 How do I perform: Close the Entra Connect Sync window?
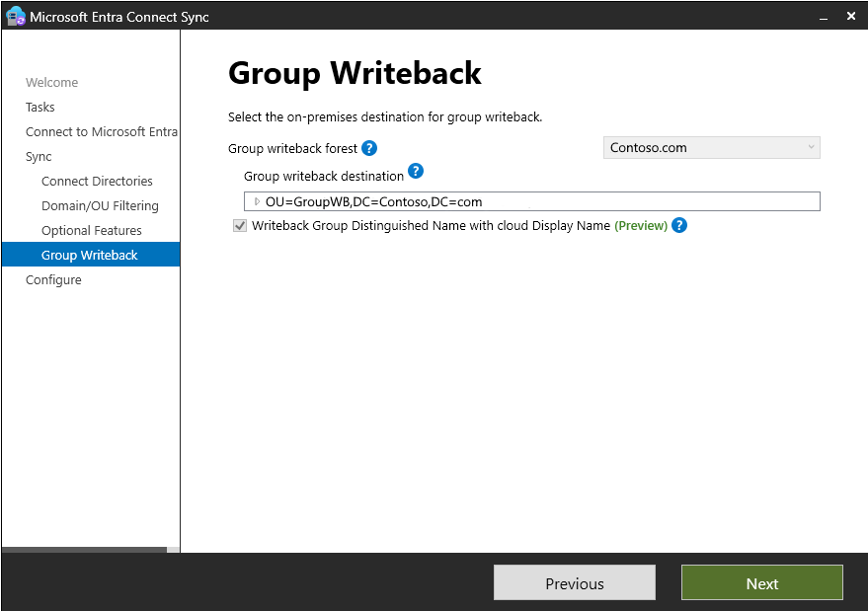(x=851, y=16)
